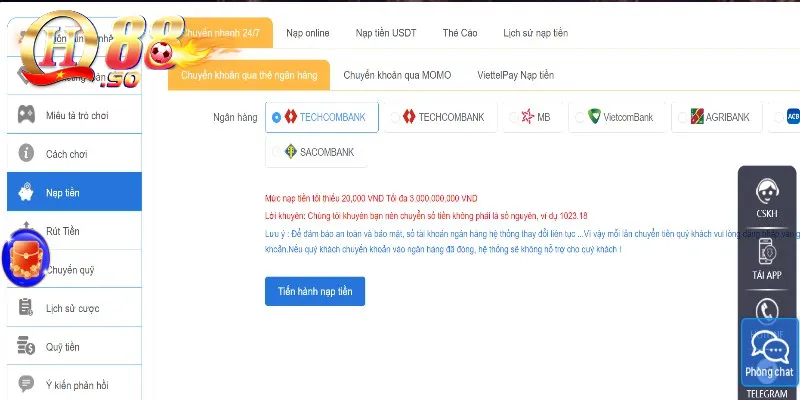
Task: Open CSKH customer support headset icon
Action: click(766, 192)
